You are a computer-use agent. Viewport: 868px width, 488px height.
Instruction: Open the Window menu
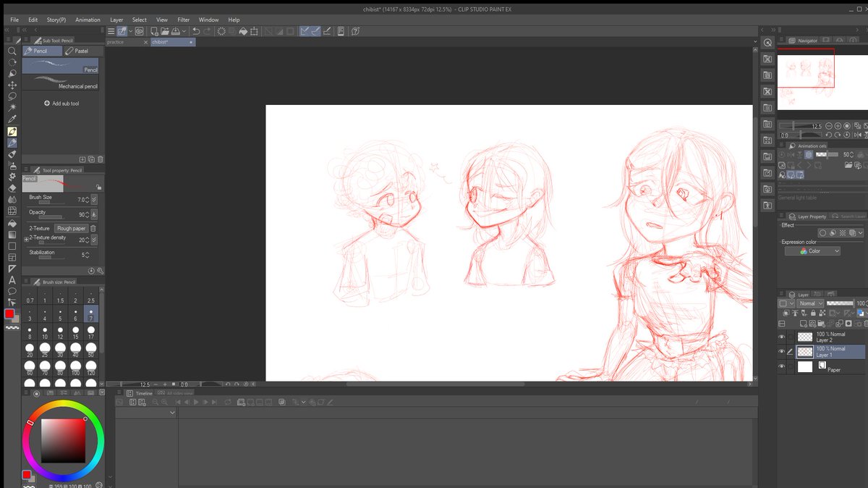click(x=208, y=20)
